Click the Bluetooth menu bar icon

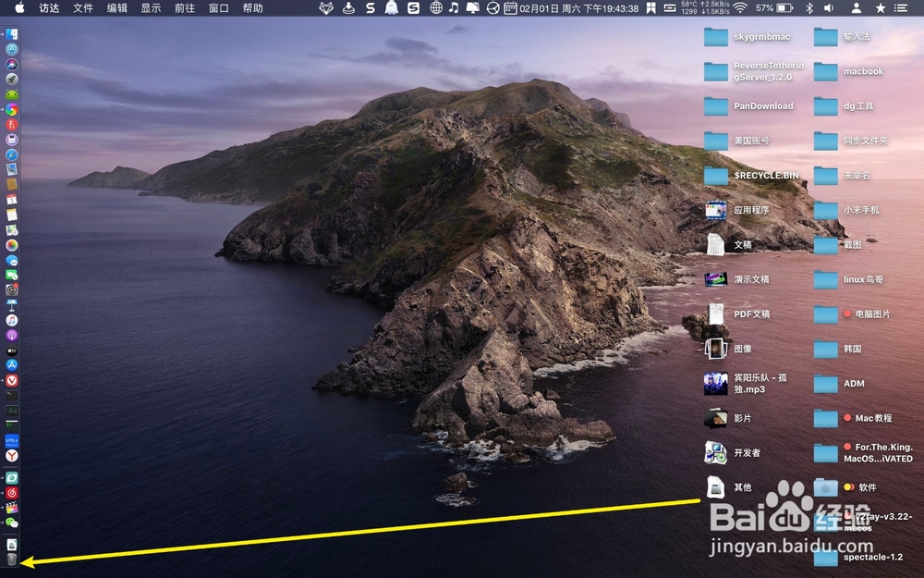(809, 7)
